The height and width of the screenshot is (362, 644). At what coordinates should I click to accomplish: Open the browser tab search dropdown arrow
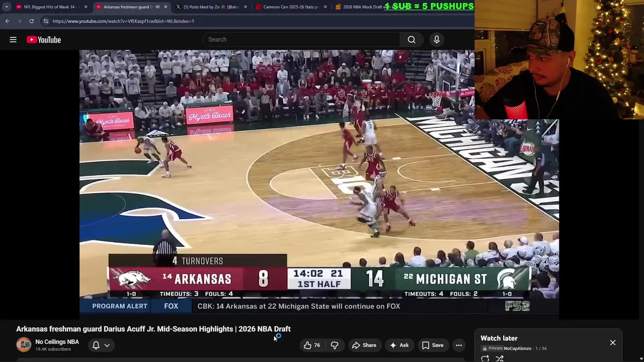[x=7, y=7]
